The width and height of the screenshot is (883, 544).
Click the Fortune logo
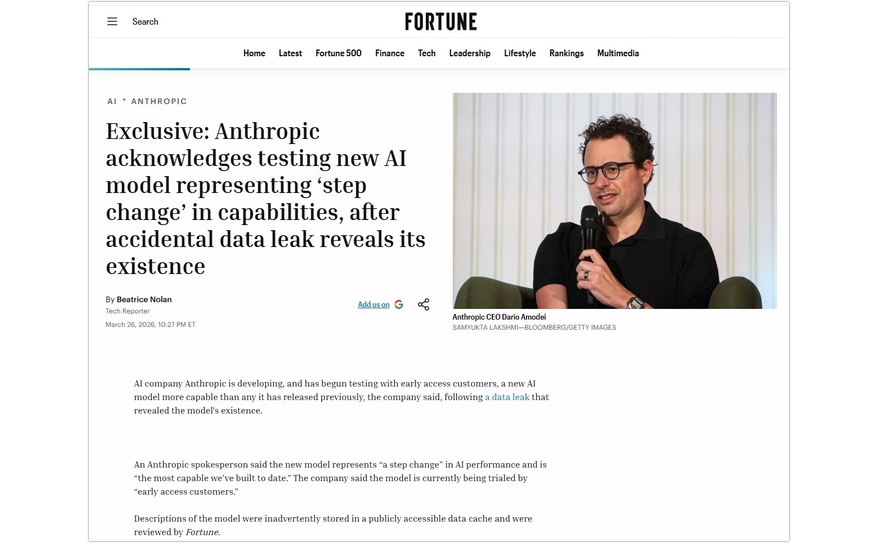pyautogui.click(x=440, y=22)
